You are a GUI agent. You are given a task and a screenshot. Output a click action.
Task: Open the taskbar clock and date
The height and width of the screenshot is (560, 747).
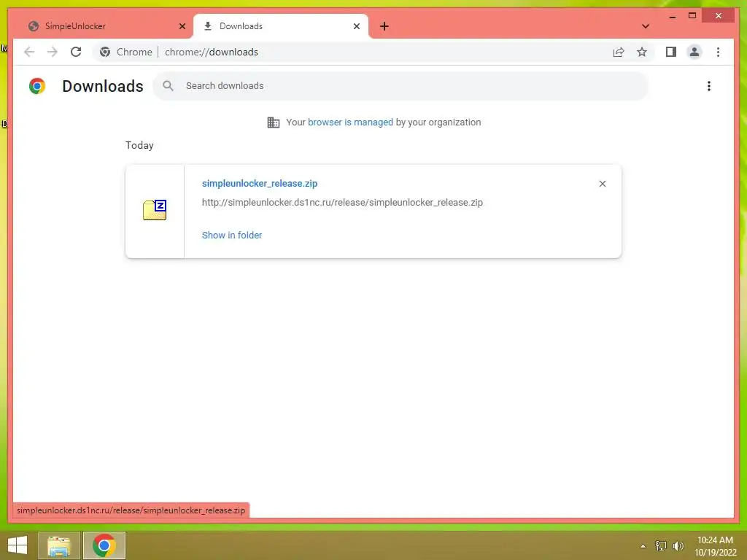(x=715, y=546)
